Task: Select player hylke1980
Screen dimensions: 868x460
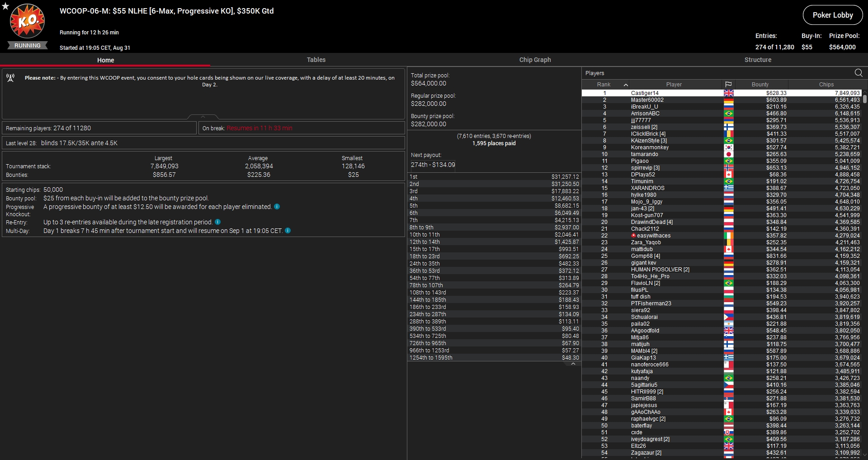Action: click(722, 195)
